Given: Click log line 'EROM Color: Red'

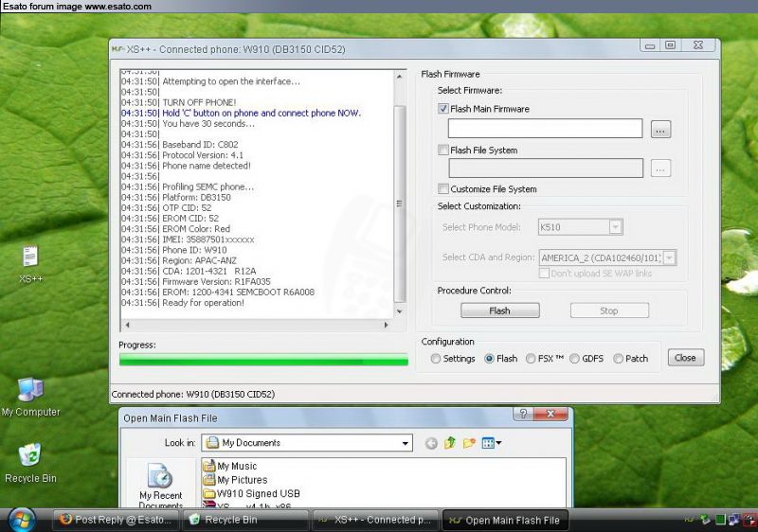Looking at the screenshot, I should pyautogui.click(x=175, y=229).
